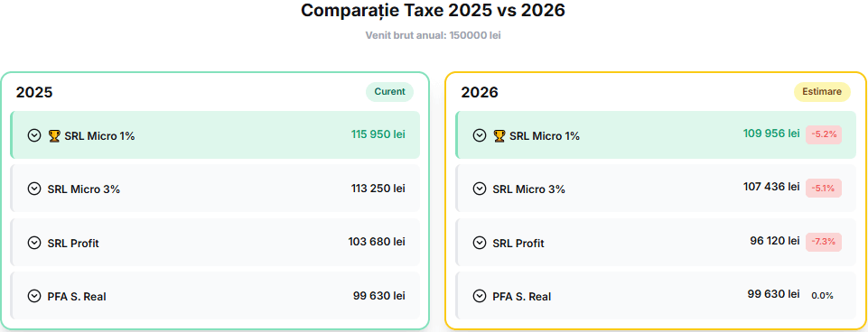Click the Estimare badge
This screenshot has height=332, width=868.
coord(822,92)
